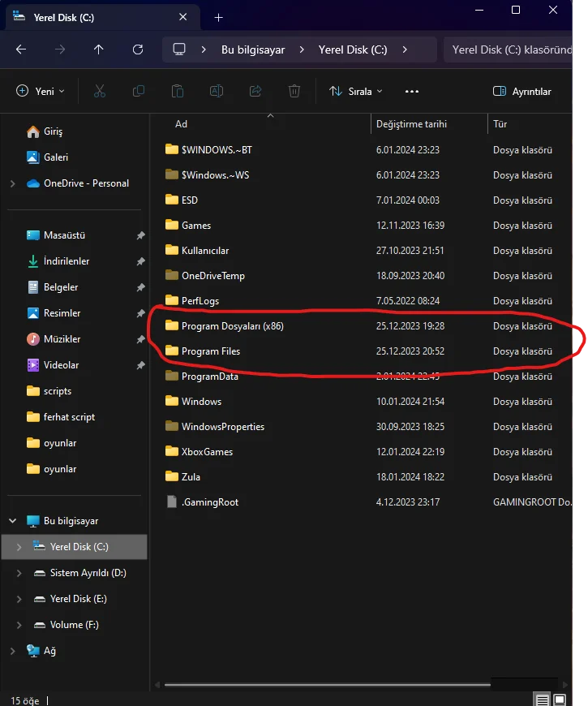Expand Yerel Disk (E:) tree node
Image resolution: width=588 pixels, height=706 pixels.
click(x=19, y=599)
